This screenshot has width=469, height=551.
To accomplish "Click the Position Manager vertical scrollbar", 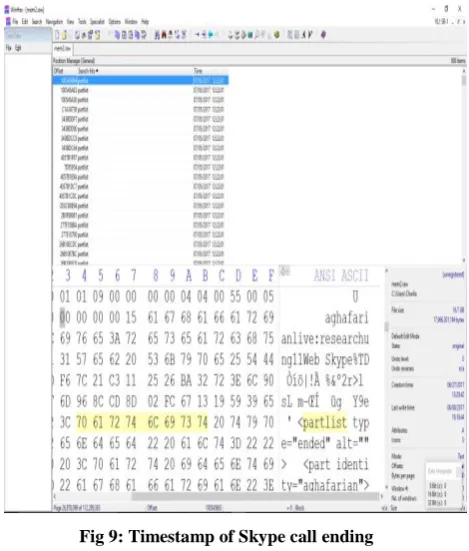I will [464, 165].
